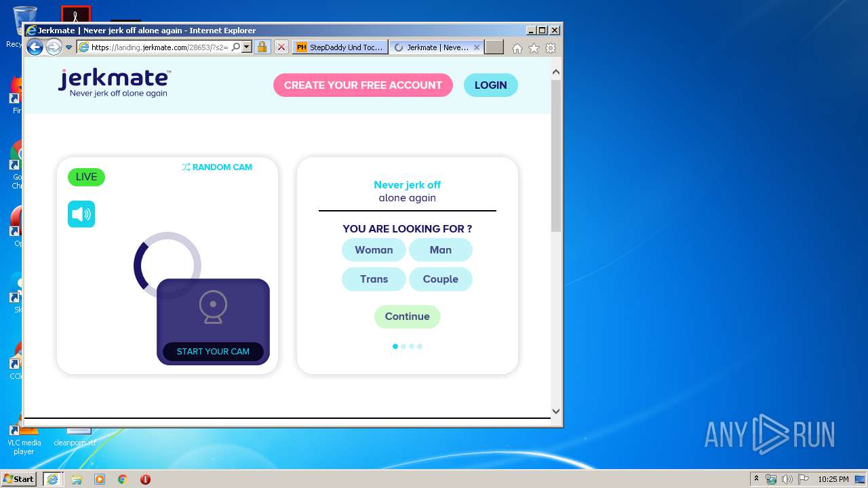The height and width of the screenshot is (488, 868).
Task: Expand the address bar autocomplete dropdown
Action: click(x=247, y=47)
